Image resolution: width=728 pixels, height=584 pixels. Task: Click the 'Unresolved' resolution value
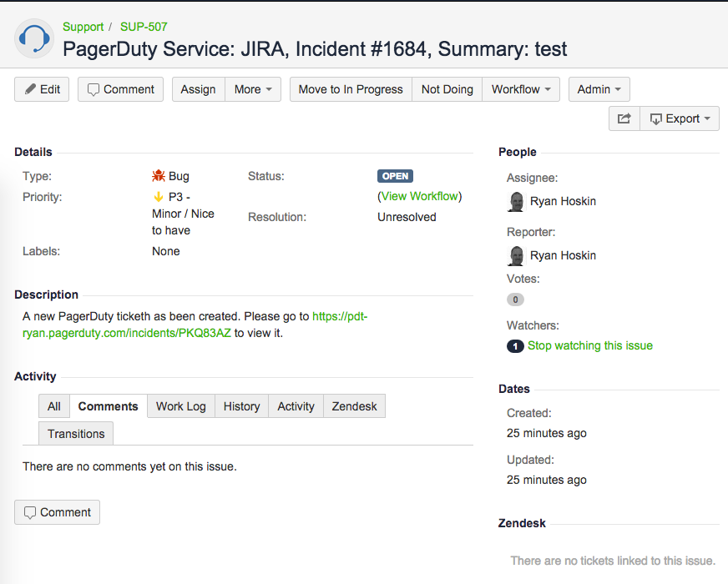(x=407, y=217)
